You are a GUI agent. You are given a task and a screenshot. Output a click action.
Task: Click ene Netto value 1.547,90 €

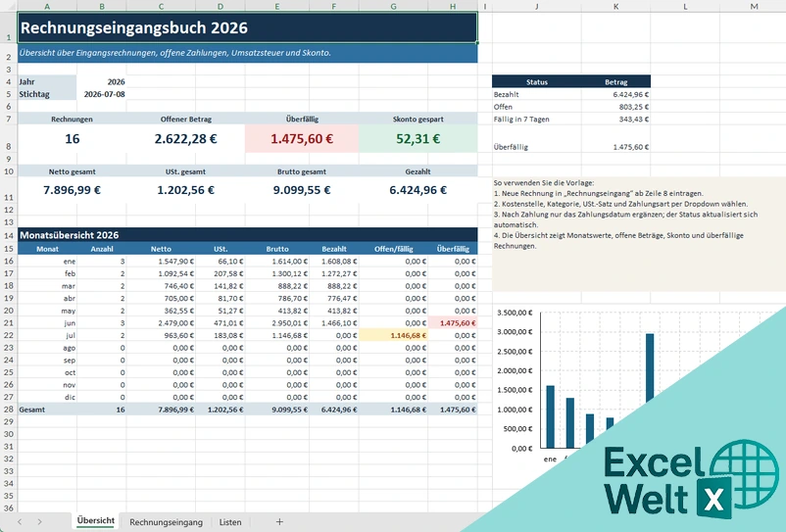coord(176,261)
